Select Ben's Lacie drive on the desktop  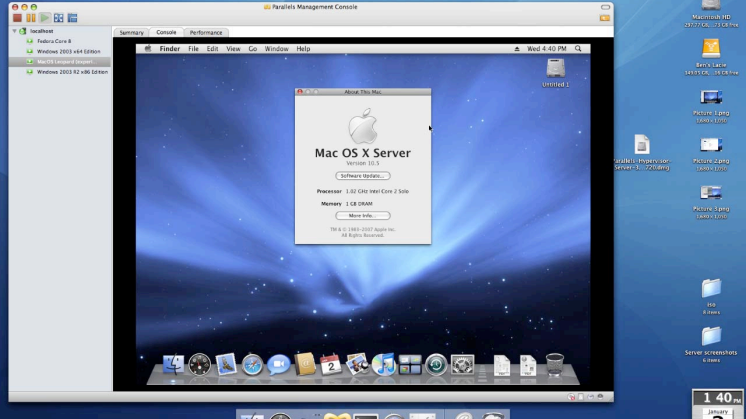711,56
